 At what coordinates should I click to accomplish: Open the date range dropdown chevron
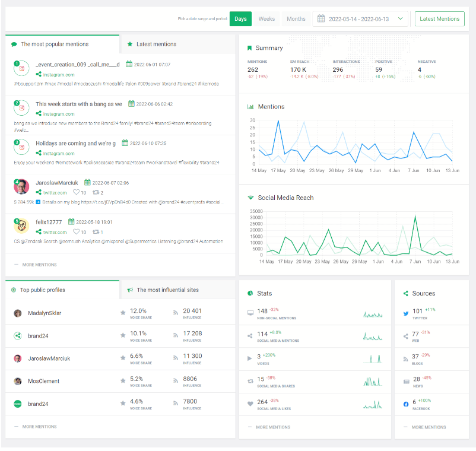tap(400, 19)
